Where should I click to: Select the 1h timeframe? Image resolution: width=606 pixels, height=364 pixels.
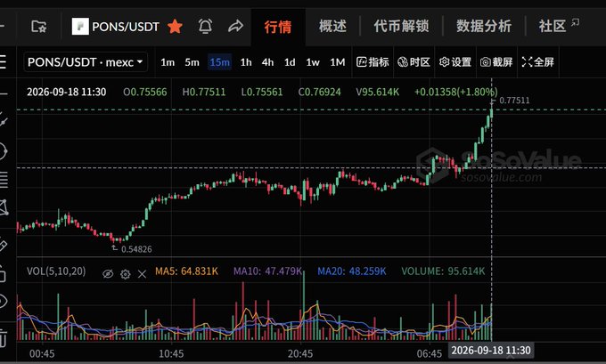tap(246, 62)
